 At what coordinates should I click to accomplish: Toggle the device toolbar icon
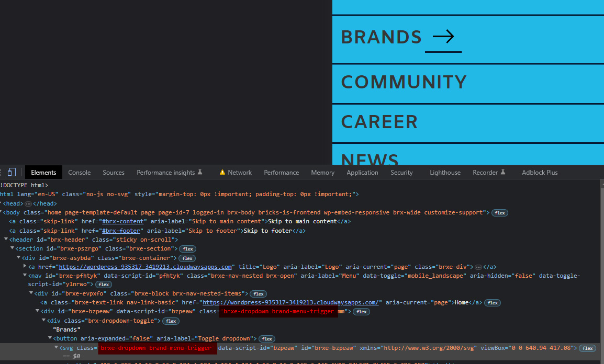pyautogui.click(x=12, y=173)
